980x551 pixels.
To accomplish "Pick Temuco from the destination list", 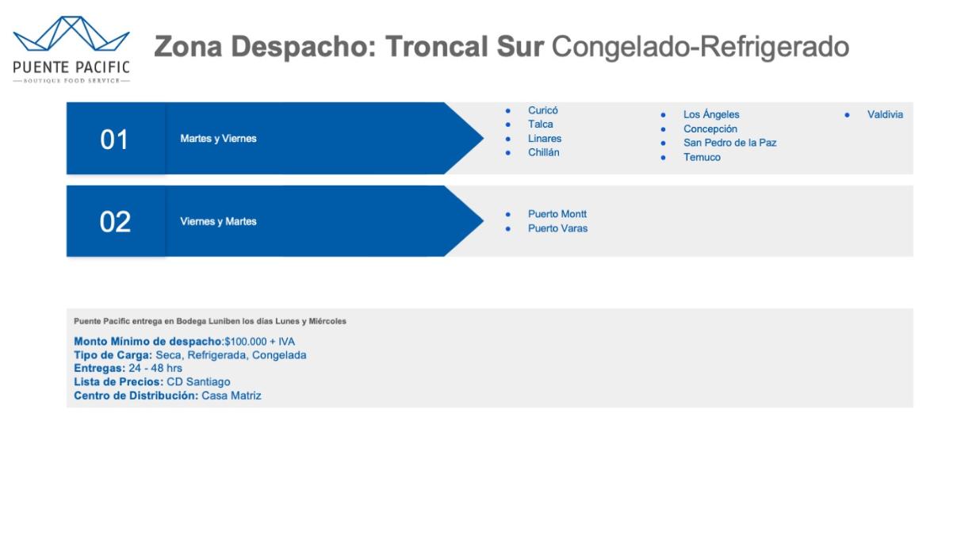I will click(x=702, y=157).
